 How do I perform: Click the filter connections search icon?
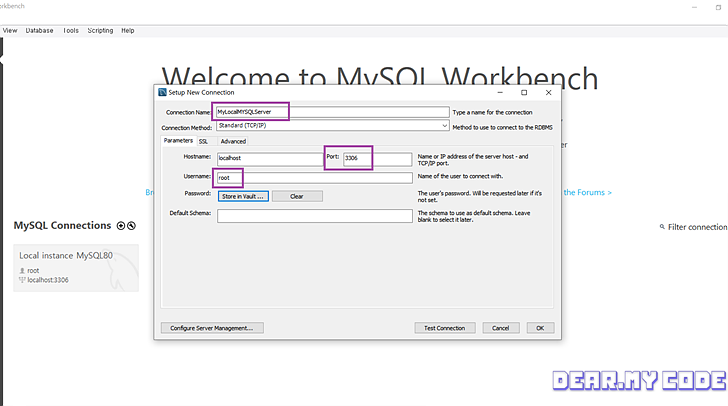[x=662, y=227]
